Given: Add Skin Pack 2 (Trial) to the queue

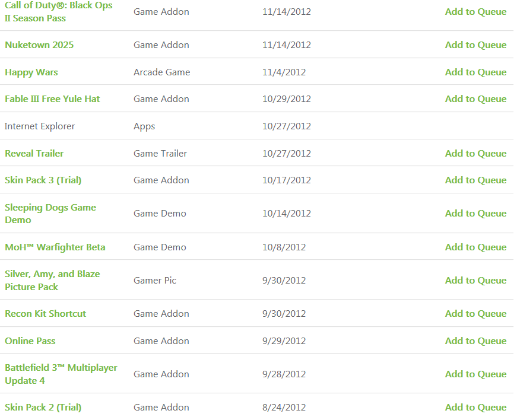Looking at the screenshot, I should click(475, 408).
